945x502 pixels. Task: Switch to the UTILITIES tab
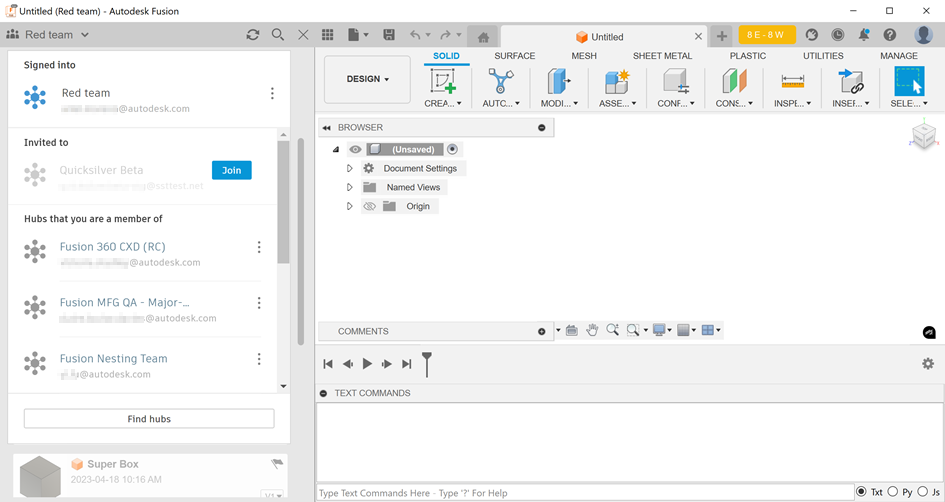(x=823, y=55)
